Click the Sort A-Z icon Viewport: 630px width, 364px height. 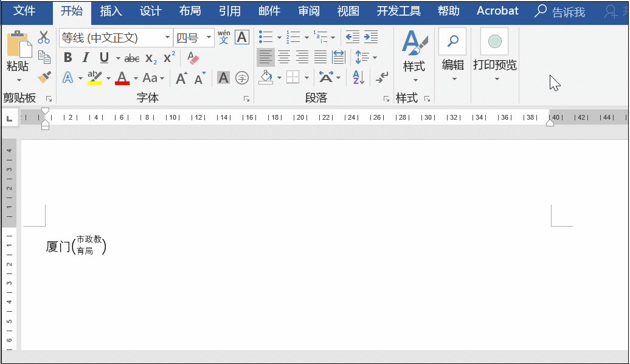pyautogui.click(x=358, y=78)
